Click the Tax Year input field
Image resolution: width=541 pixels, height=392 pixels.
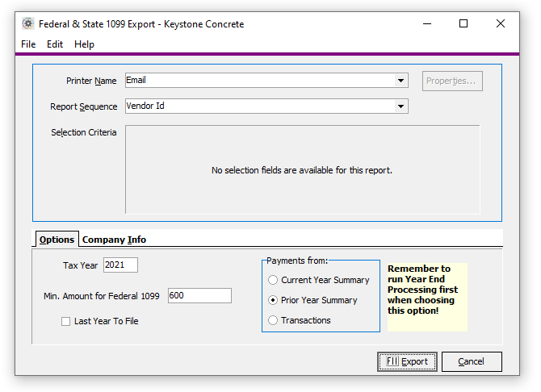point(120,265)
